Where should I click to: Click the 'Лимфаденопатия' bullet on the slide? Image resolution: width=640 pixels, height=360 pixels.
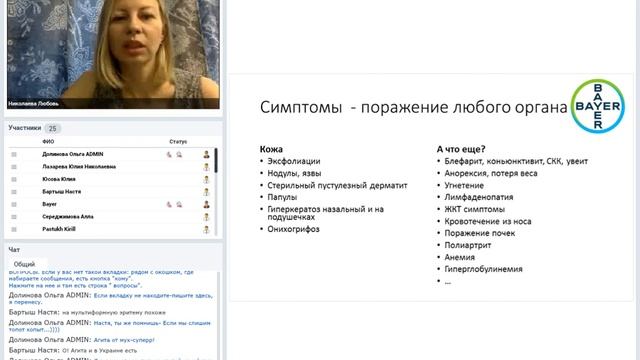click(479, 197)
